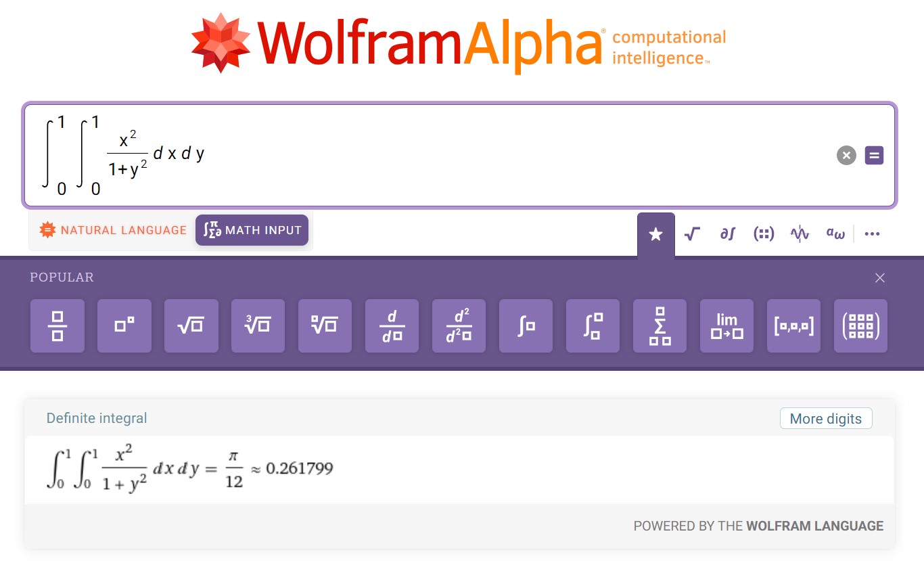Insert a definite integral template

point(593,326)
